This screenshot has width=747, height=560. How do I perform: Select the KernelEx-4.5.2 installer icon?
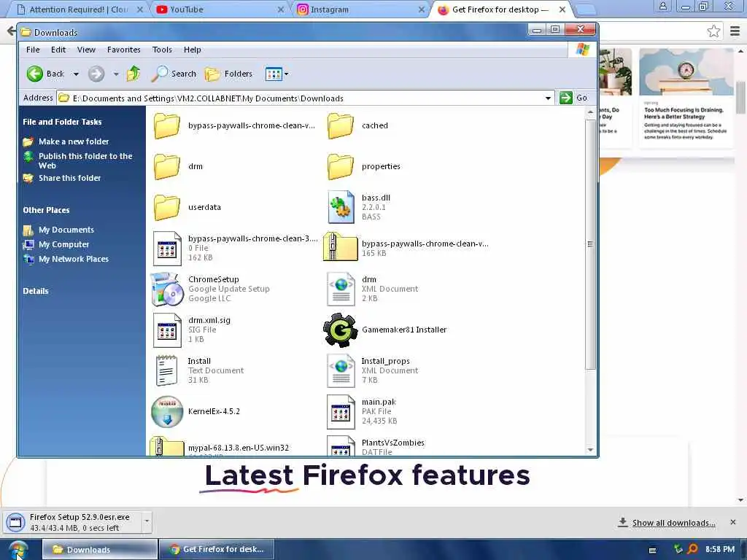[167, 412]
